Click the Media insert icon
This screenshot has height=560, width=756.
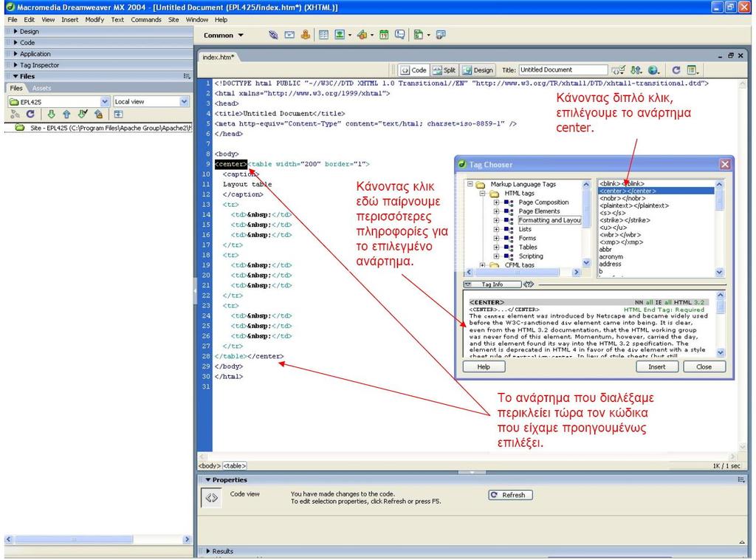pyautogui.click(x=362, y=35)
